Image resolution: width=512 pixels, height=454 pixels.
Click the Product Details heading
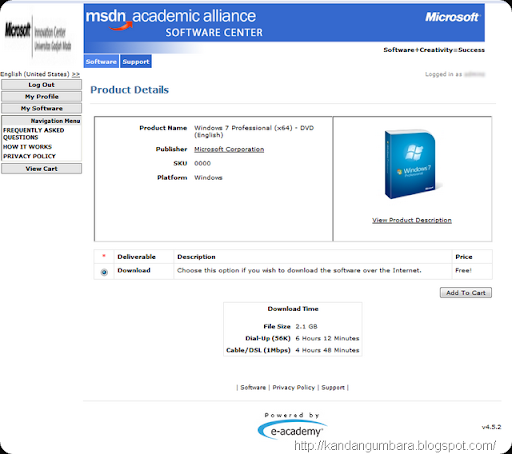coord(130,90)
